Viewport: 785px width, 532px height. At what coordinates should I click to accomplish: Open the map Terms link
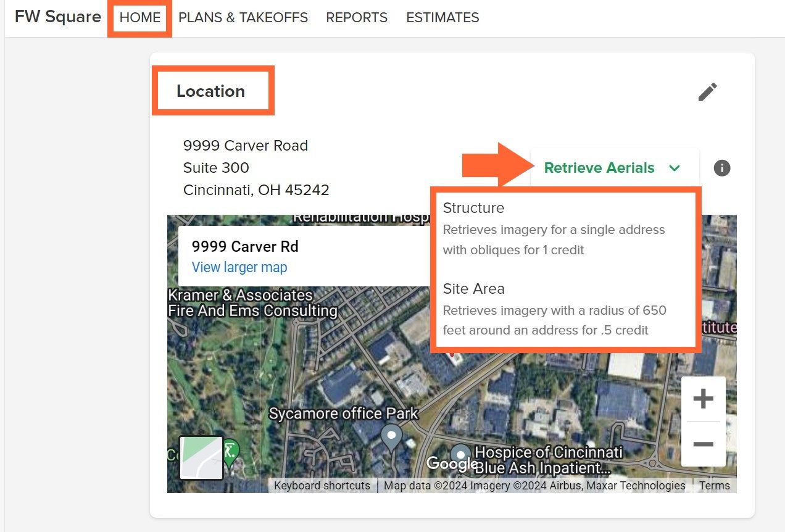pos(715,486)
